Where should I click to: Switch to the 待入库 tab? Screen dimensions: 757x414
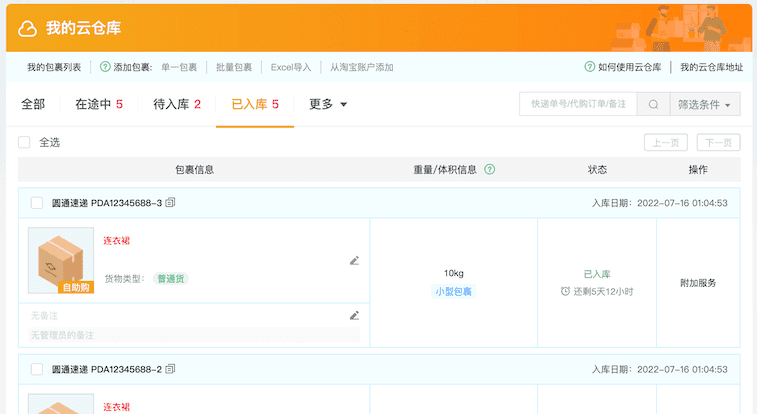coord(177,104)
